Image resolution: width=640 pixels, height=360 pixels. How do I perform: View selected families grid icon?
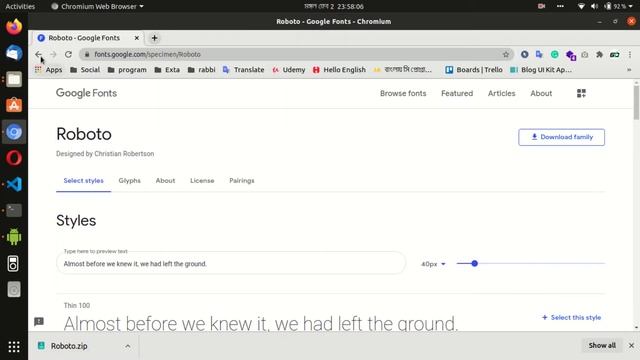pyautogui.click(x=581, y=93)
